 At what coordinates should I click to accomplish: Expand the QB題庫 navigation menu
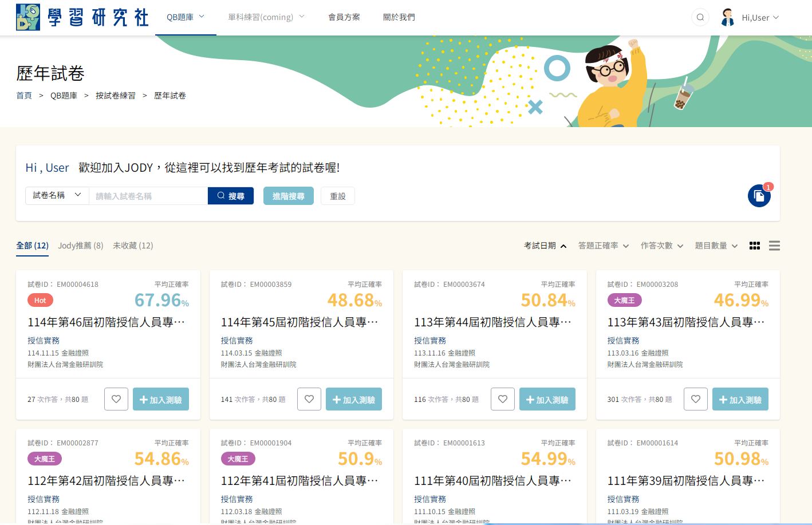tap(185, 17)
